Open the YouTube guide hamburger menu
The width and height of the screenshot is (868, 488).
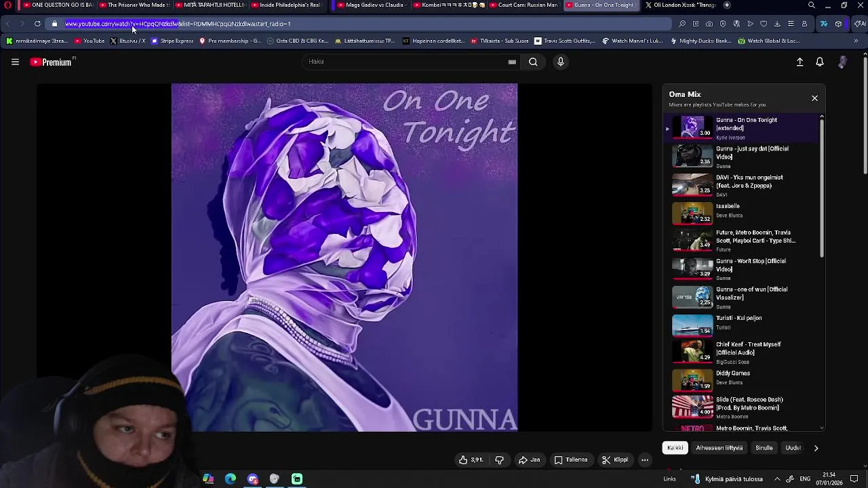15,62
